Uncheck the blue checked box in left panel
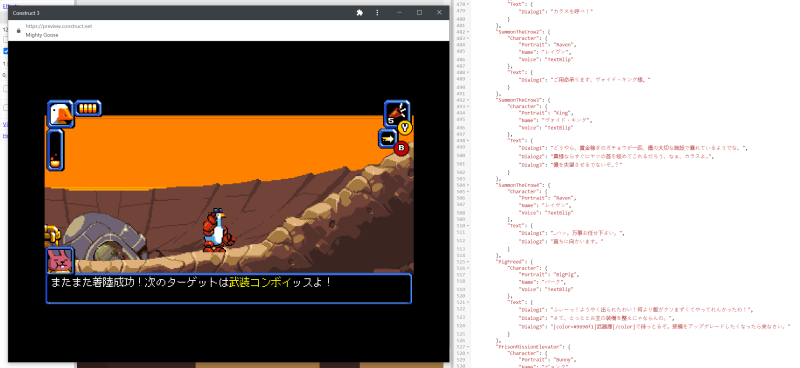The image size is (800, 368). (x=6, y=51)
